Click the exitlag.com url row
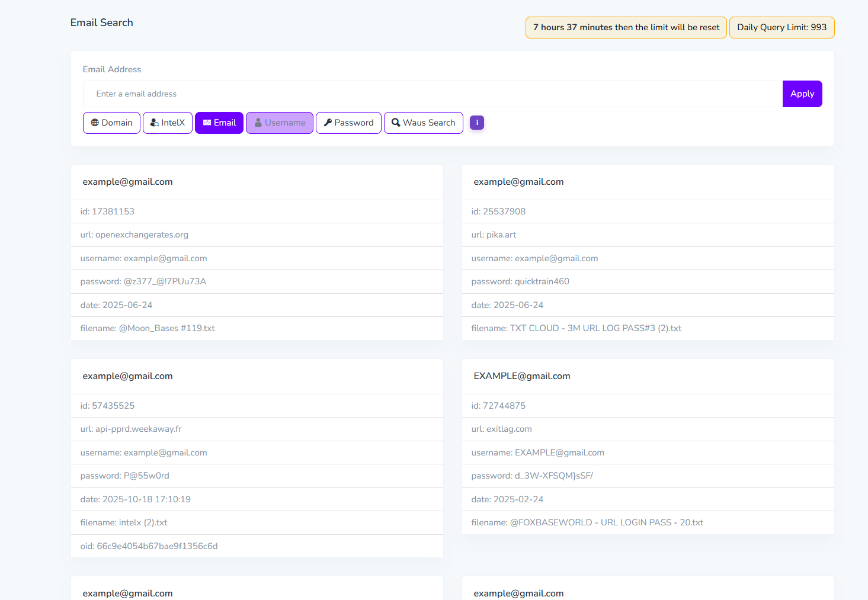The height and width of the screenshot is (600, 868). tap(648, 429)
